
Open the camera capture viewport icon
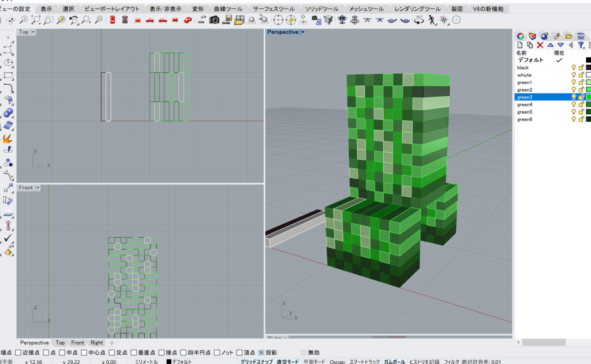[x=214, y=20]
